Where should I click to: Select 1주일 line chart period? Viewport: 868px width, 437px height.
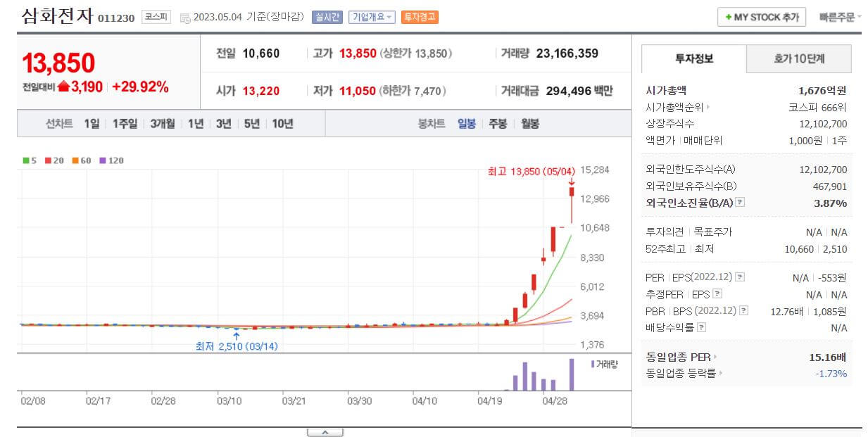pyautogui.click(x=125, y=124)
